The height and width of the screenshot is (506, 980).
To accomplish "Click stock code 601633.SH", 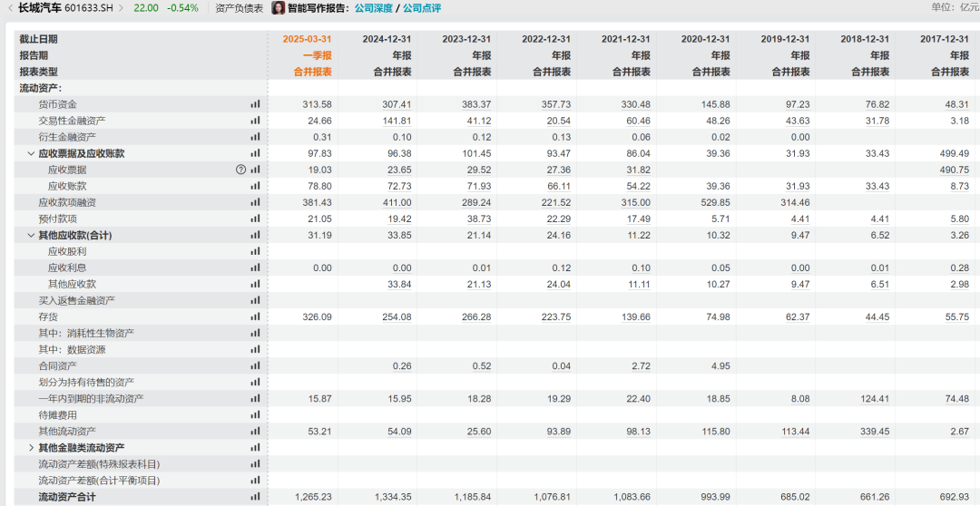I will pyautogui.click(x=89, y=8).
